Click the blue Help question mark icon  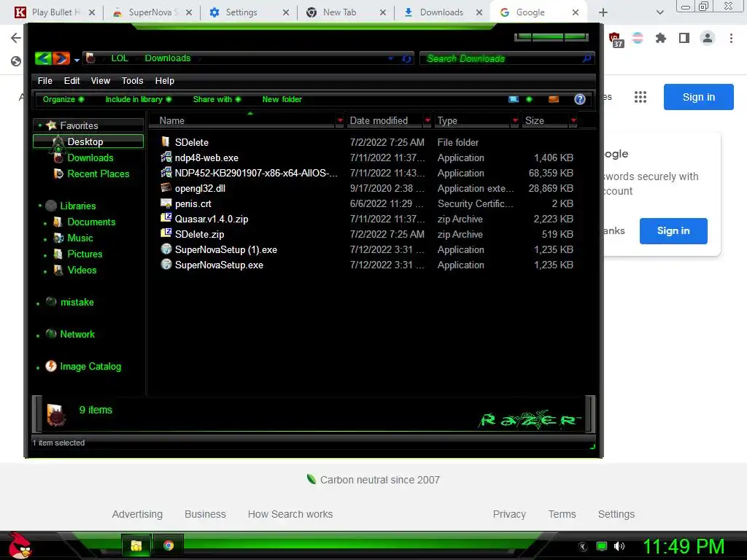[x=580, y=99]
